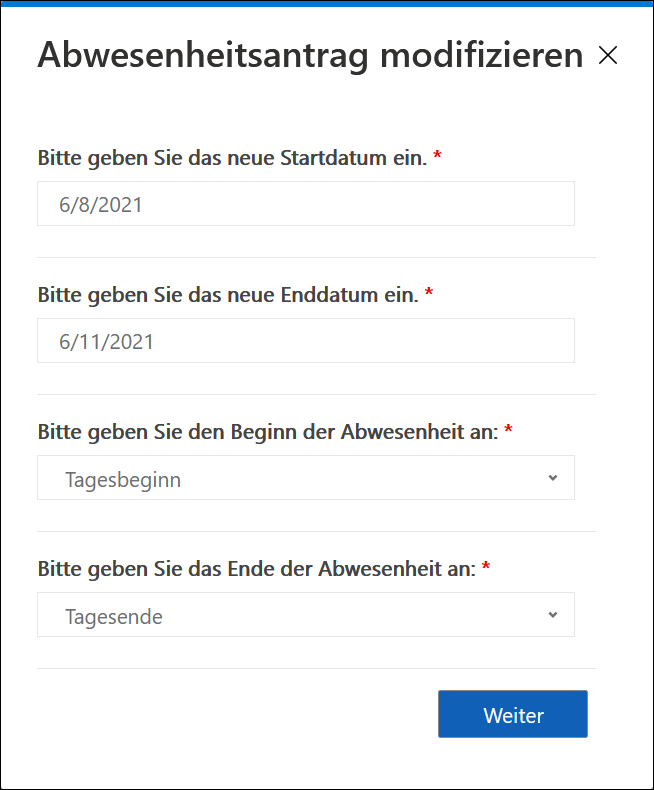Click the Tagesende selected option text
Viewport: 654px width, 790px height.
click(x=114, y=617)
